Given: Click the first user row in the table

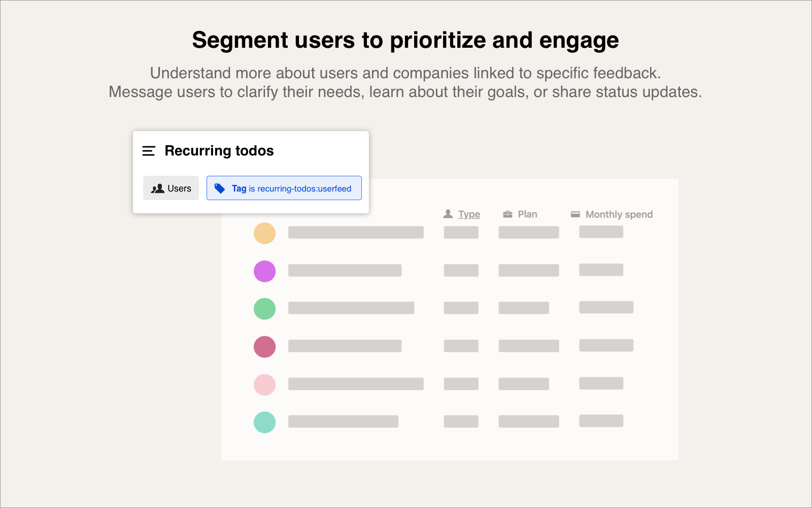Looking at the screenshot, I should pyautogui.click(x=355, y=233).
